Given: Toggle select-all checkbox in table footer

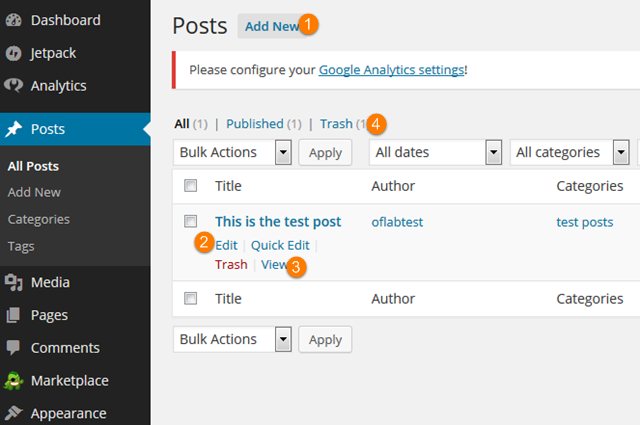Looking at the screenshot, I should click(x=191, y=298).
